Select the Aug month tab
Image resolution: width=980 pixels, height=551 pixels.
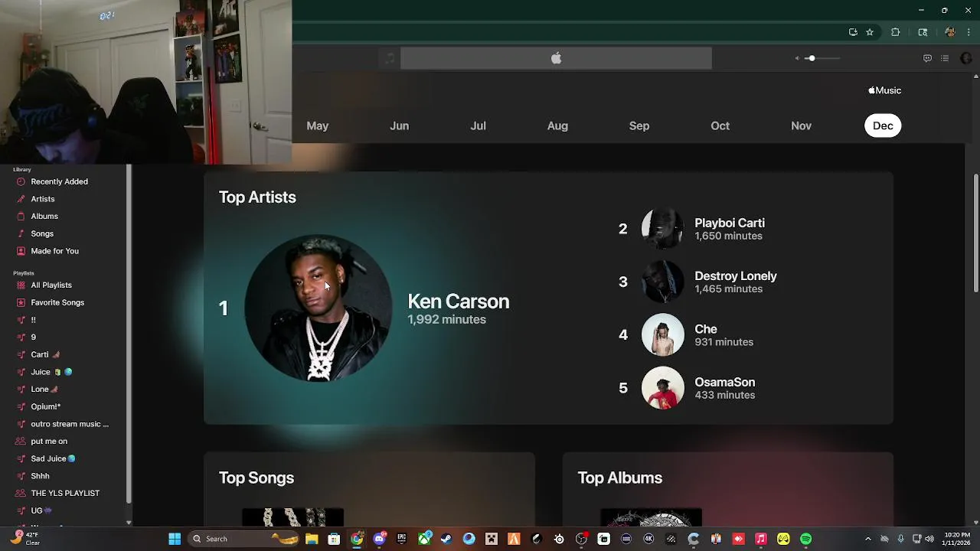pyautogui.click(x=557, y=126)
